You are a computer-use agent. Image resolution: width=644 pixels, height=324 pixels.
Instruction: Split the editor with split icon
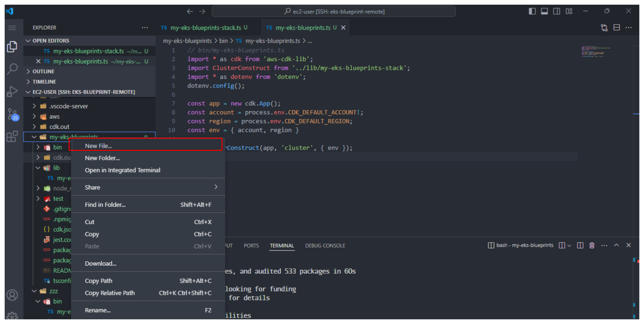pos(617,27)
